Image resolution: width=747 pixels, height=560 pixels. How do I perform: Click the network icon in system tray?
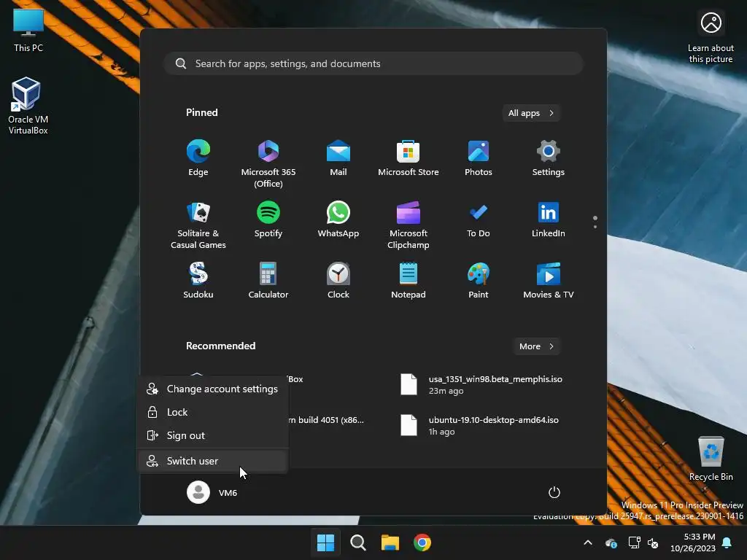(634, 542)
